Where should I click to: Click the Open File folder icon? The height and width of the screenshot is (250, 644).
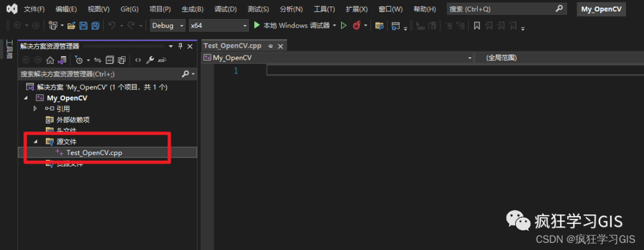point(71,26)
